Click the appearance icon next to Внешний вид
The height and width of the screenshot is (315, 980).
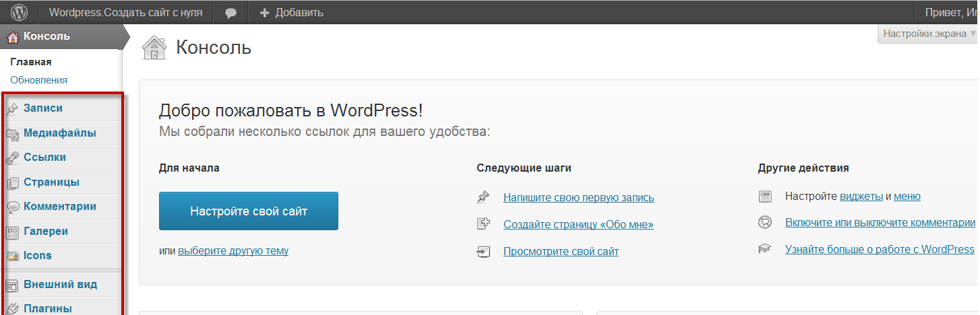click(12, 285)
